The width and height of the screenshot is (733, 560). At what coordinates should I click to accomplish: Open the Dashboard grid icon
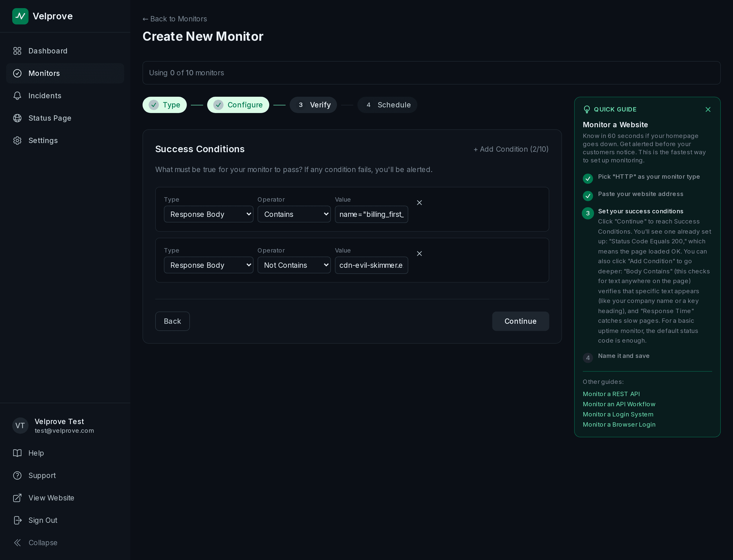click(17, 51)
